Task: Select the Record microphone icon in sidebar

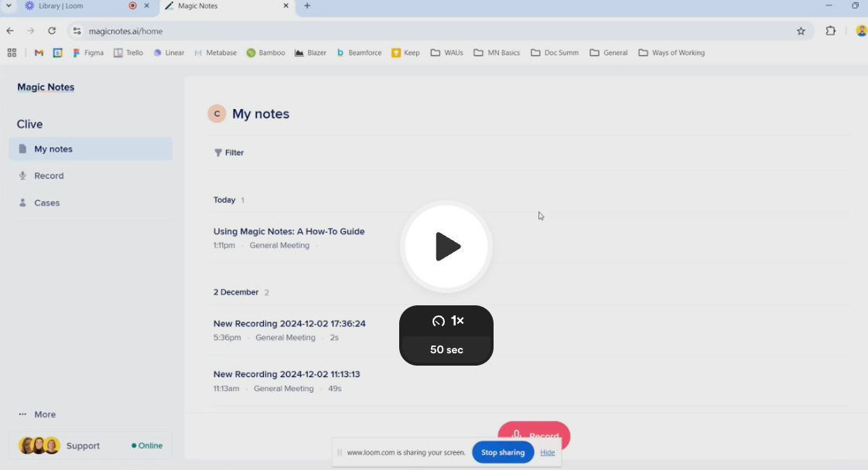Action: click(x=24, y=175)
